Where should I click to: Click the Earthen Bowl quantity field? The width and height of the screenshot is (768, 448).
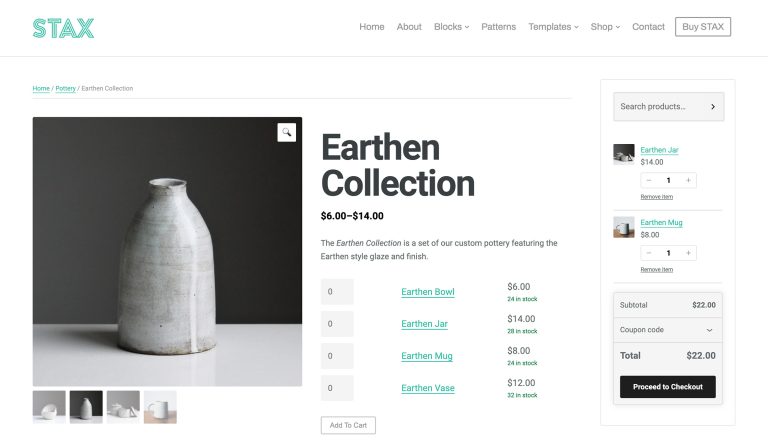[x=337, y=292]
